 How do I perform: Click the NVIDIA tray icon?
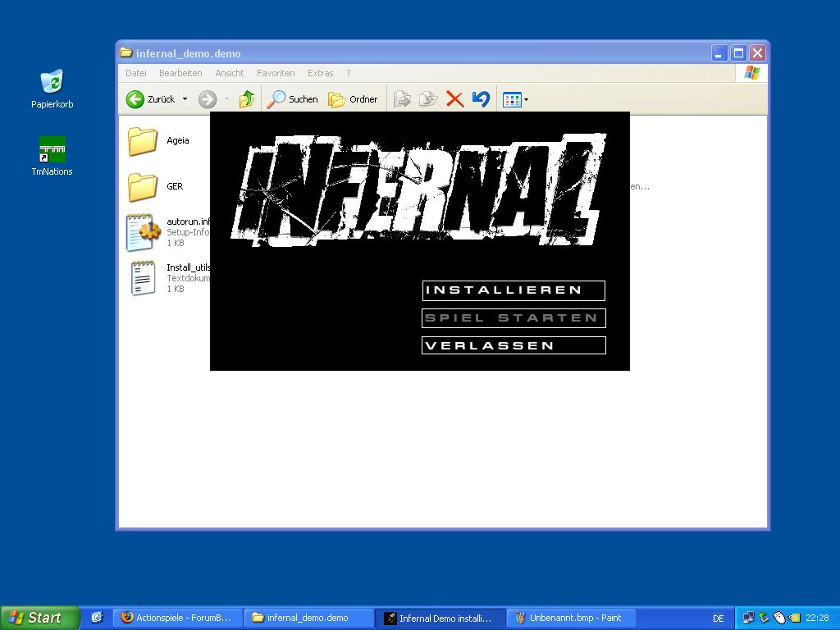794,618
